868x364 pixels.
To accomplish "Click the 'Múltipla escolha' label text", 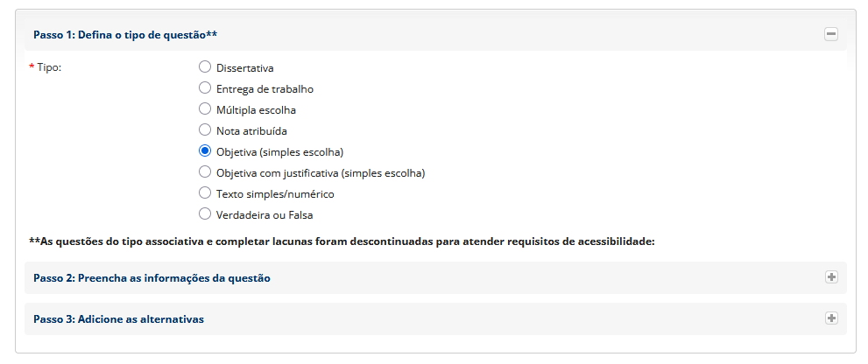I will [x=256, y=110].
